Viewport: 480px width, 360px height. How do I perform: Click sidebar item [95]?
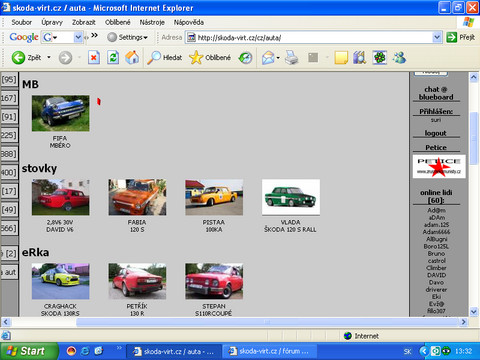(x=9, y=80)
